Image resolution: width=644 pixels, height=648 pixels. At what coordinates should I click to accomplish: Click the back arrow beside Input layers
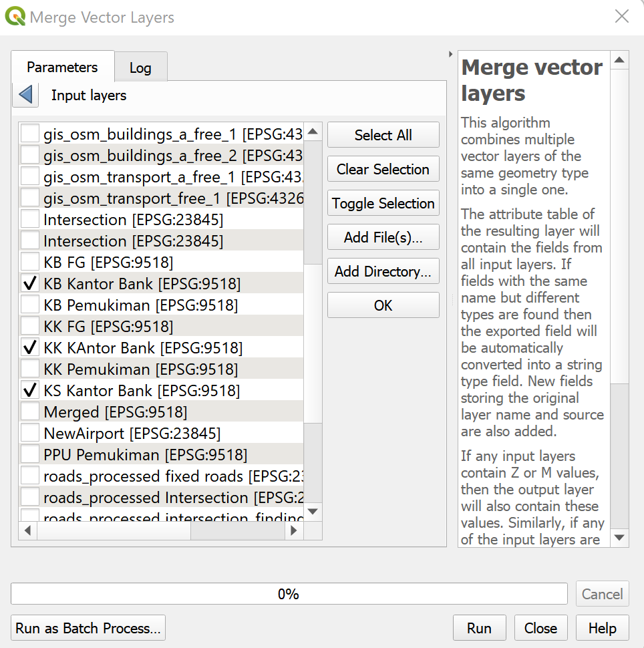point(26,95)
